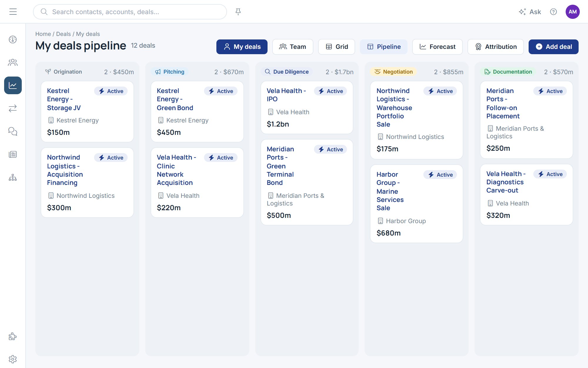Open the conversations chat sidebar icon
This screenshot has height=368, width=588.
(13, 131)
